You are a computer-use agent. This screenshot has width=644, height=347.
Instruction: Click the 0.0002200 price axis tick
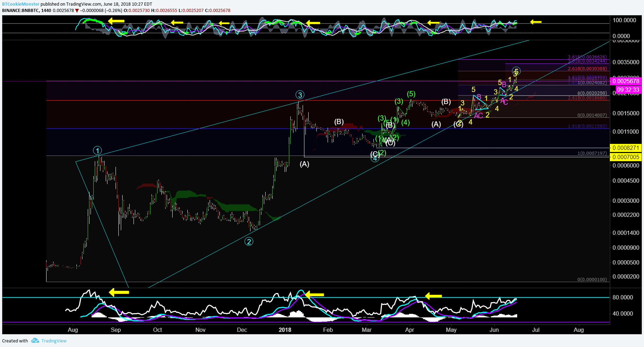pos(626,215)
